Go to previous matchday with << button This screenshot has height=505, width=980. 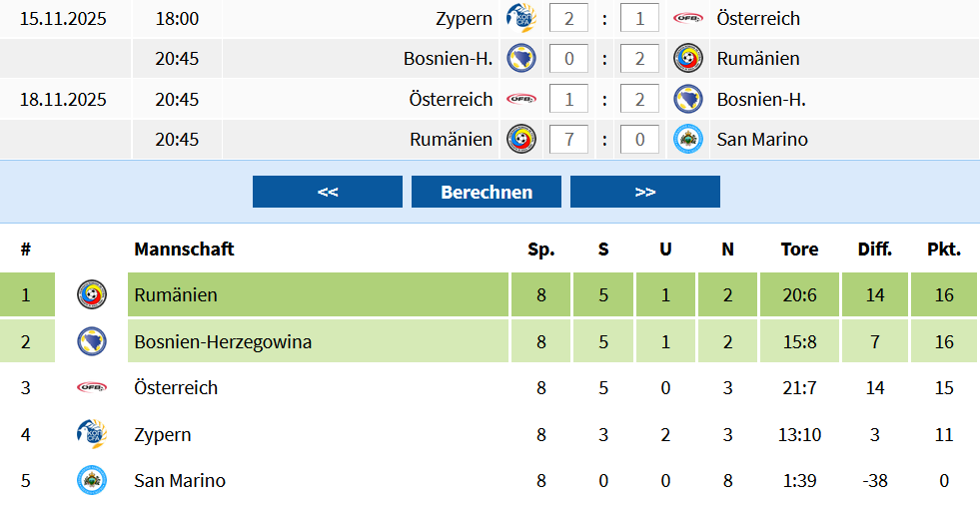click(x=328, y=192)
